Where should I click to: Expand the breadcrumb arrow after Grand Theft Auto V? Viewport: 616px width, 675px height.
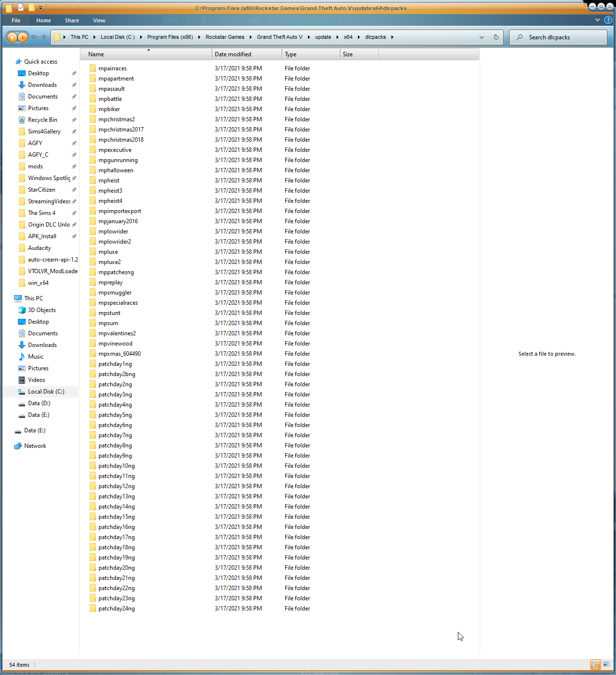click(x=308, y=37)
